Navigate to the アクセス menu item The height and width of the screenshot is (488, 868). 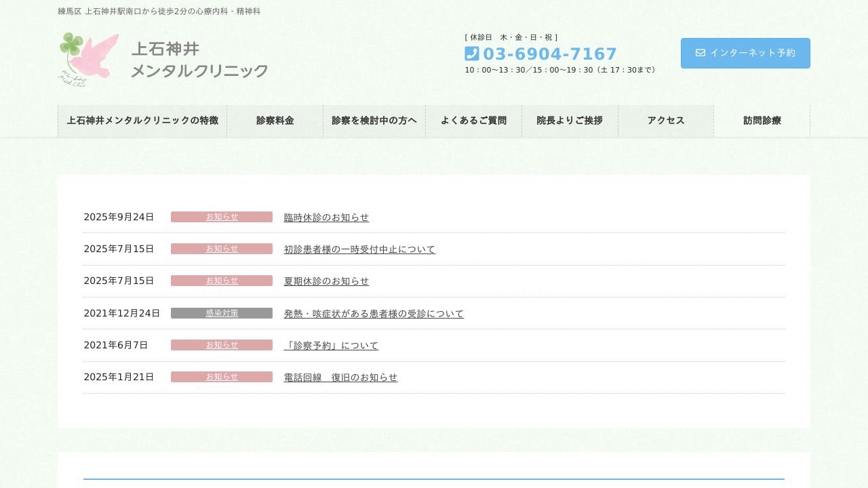(x=666, y=121)
